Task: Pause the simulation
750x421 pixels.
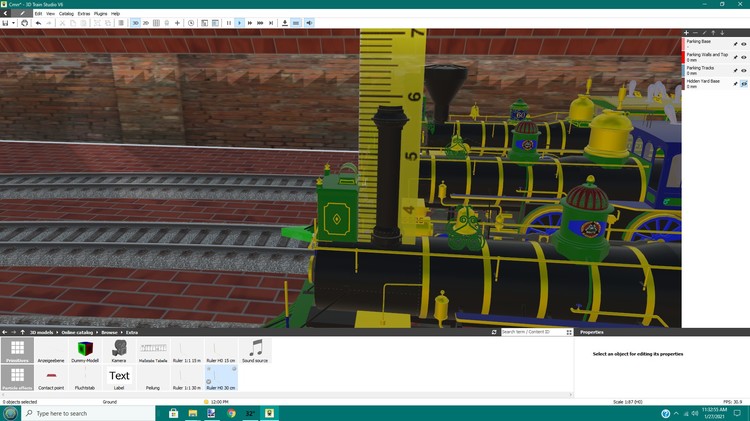Action: point(228,22)
